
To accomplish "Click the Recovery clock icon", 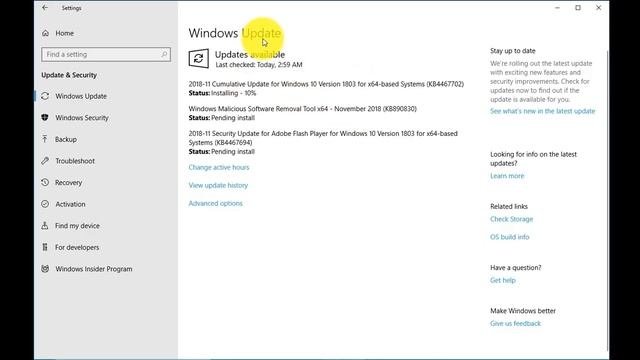I will click(45, 182).
